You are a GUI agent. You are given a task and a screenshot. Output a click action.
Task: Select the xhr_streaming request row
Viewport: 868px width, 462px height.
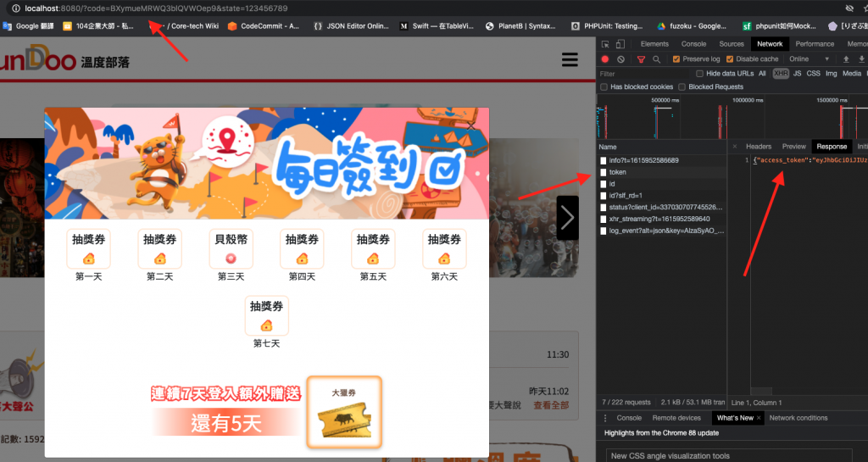tap(661, 219)
